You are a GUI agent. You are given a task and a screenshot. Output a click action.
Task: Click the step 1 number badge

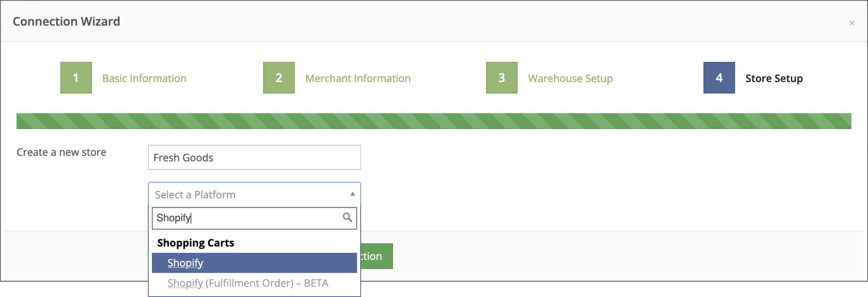(76, 78)
